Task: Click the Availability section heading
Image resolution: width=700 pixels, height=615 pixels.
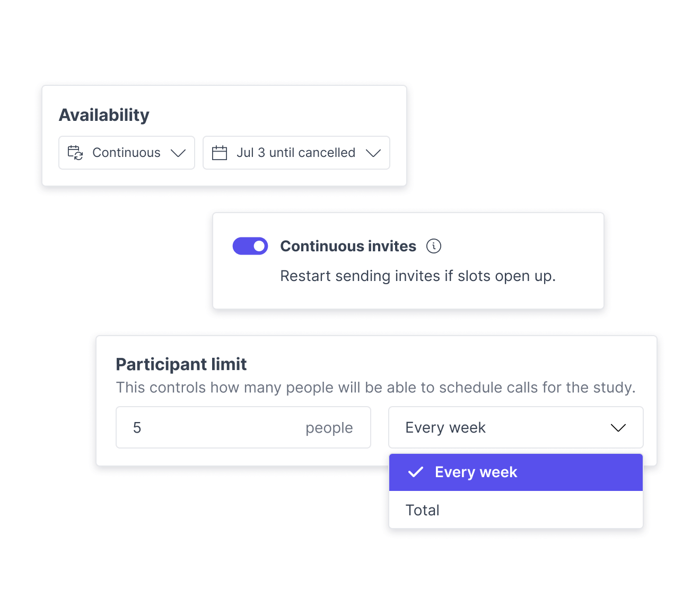Action: pyautogui.click(x=104, y=115)
